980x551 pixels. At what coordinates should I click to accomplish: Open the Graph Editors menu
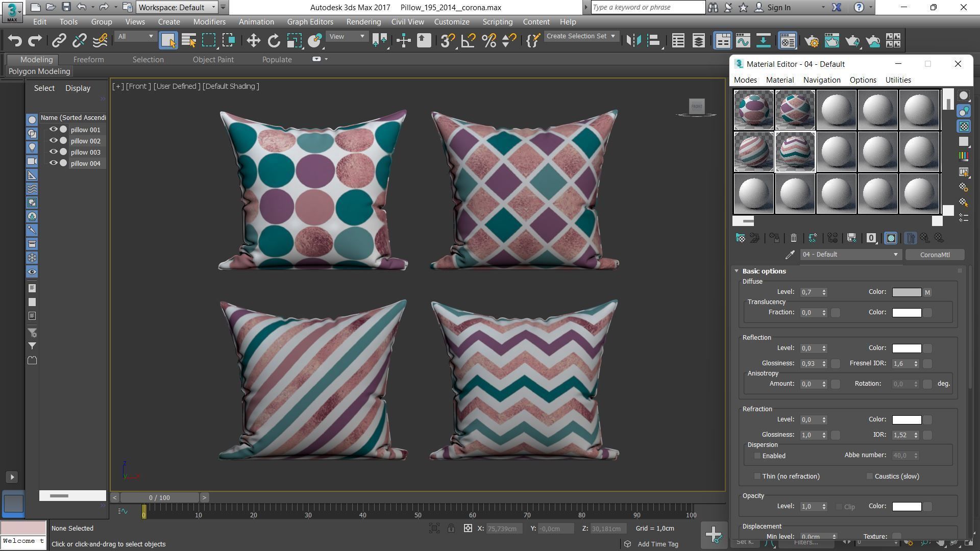[x=310, y=22]
